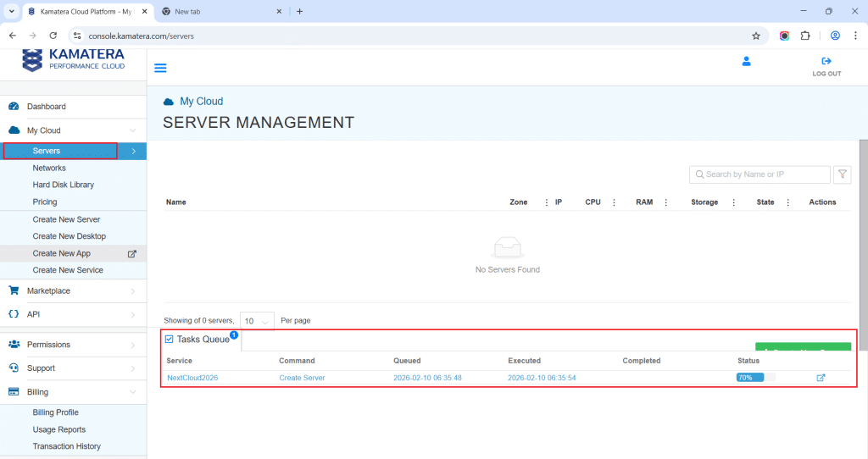The image size is (868, 459).
Task: Click the Dashboard gauge icon
Action: [14, 106]
